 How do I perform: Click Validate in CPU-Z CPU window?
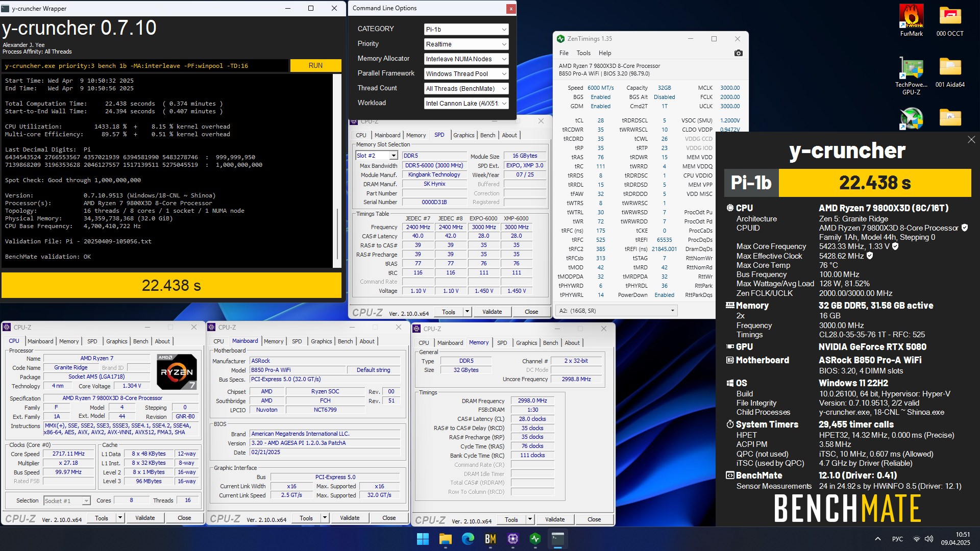click(145, 518)
